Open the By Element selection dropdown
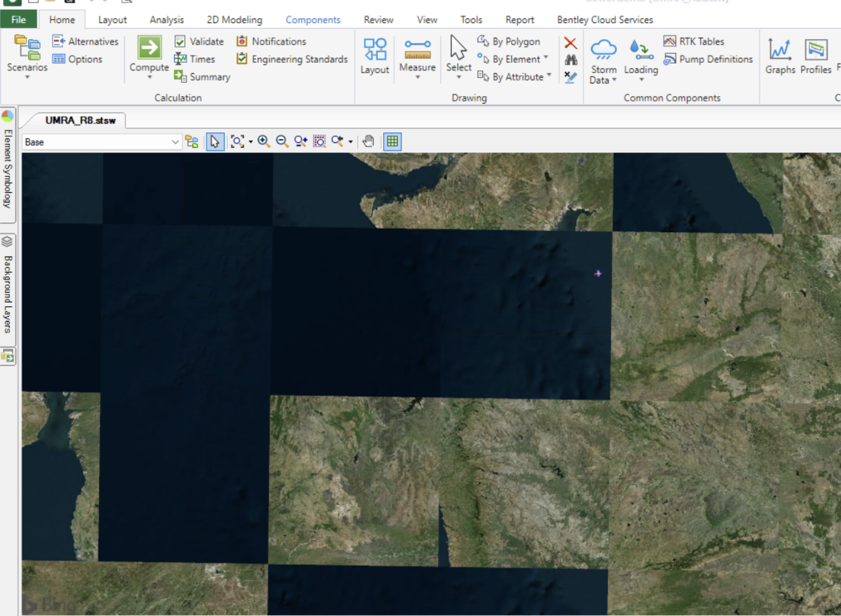The height and width of the screenshot is (616, 841). click(x=514, y=59)
